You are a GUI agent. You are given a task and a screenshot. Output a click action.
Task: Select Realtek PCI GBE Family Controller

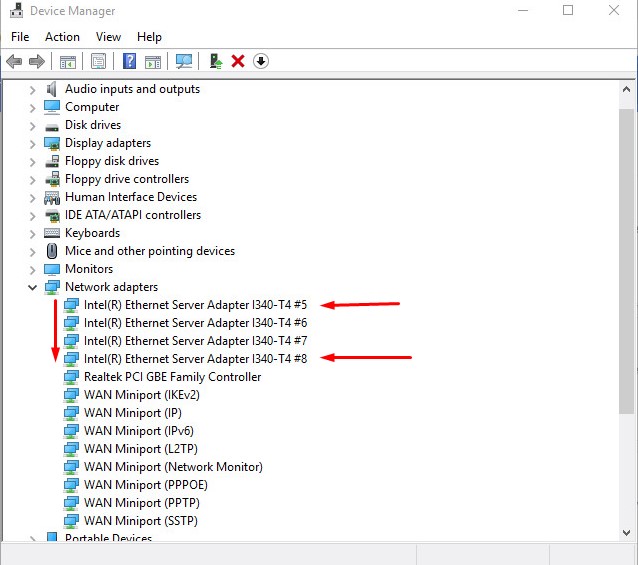point(172,377)
